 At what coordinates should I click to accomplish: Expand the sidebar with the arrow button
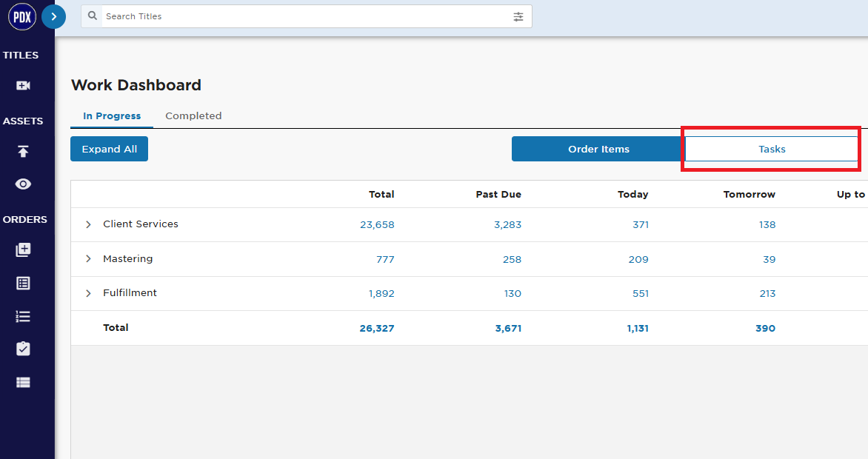coord(54,16)
